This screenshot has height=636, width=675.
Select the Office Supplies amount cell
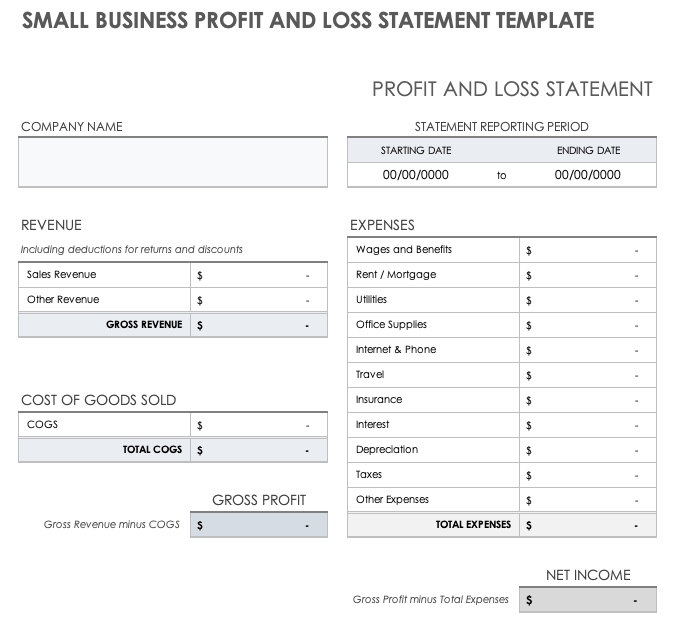click(587, 325)
